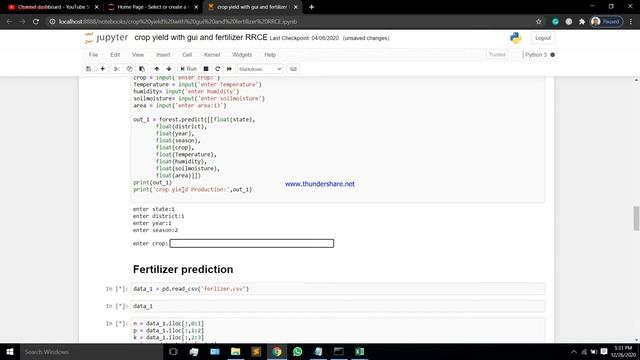
Task: Click the pd.read_csv code cell
Action: tap(338, 289)
